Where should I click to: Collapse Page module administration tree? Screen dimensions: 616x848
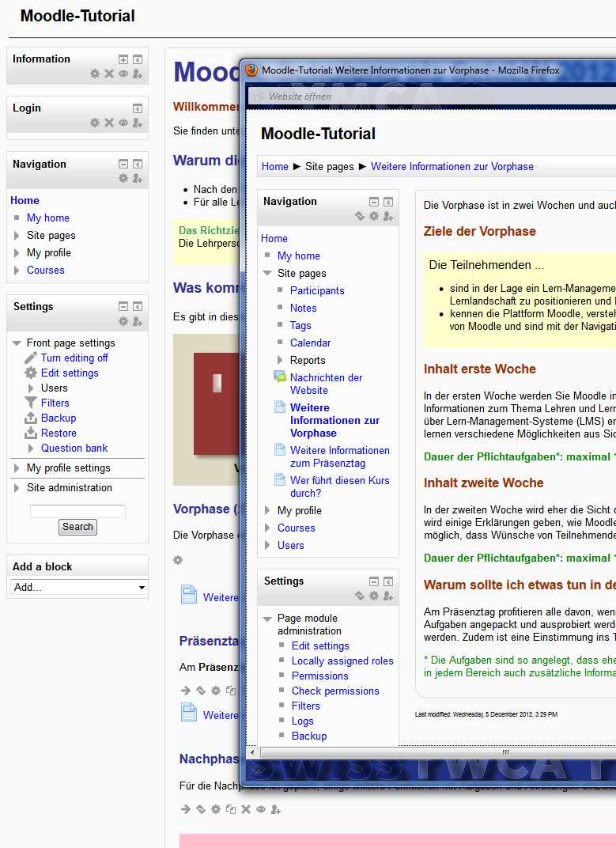coord(267,618)
